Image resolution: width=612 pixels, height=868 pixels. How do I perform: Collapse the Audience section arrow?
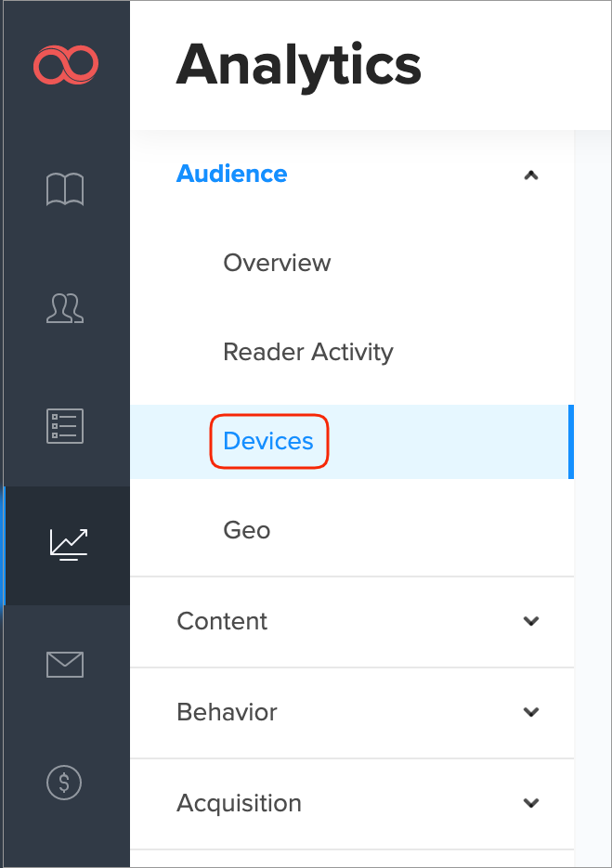click(531, 175)
